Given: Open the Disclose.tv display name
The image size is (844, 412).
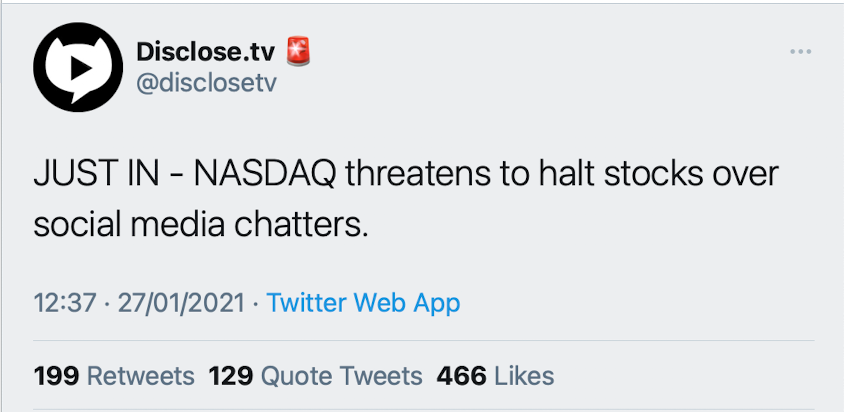Looking at the screenshot, I should pos(205,49).
